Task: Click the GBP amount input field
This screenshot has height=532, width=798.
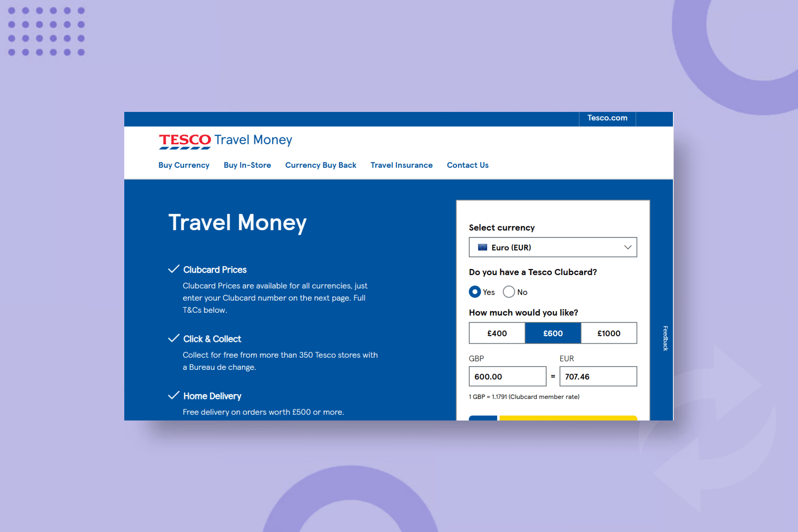Action: tap(507, 377)
